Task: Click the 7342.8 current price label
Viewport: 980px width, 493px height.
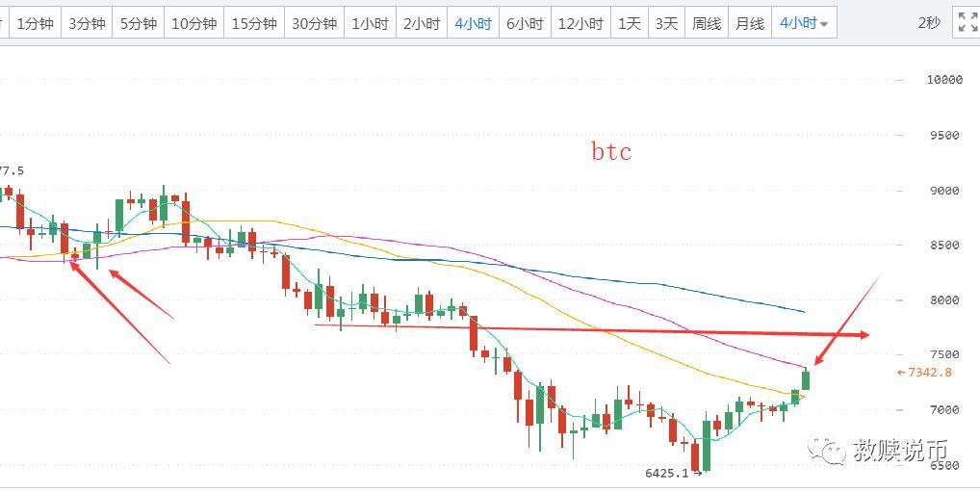Action: pos(928,372)
